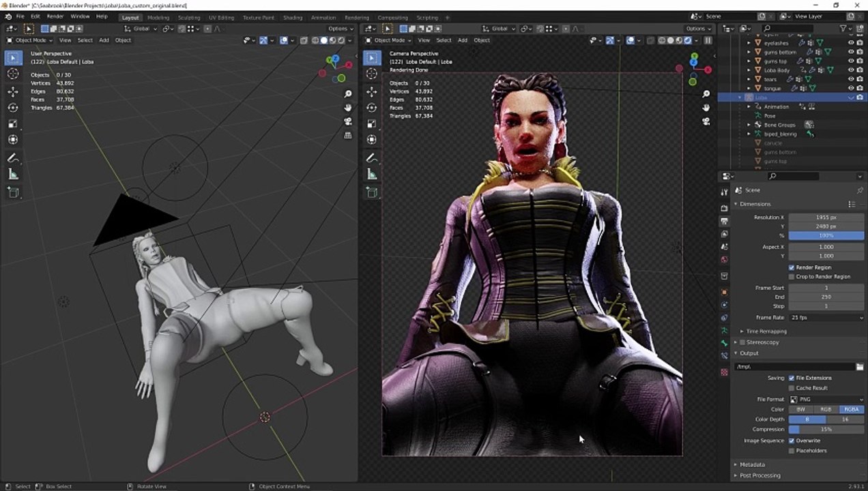Enable Stereoscopy checkbox

tap(742, 342)
